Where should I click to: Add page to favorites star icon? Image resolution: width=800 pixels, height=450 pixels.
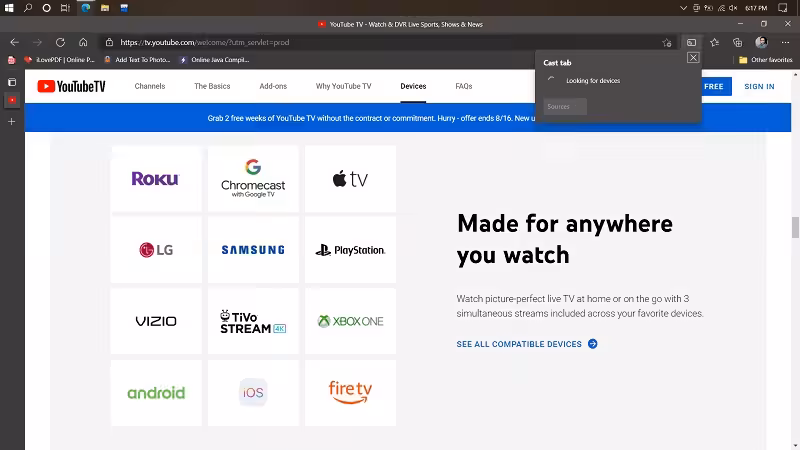coord(667,43)
